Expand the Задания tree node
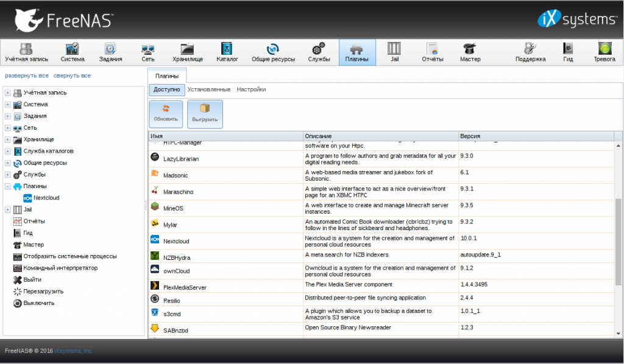The image size is (624, 364). tap(7, 116)
